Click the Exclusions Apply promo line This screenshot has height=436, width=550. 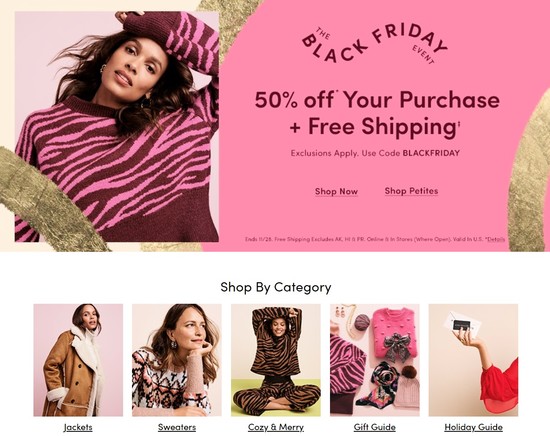coord(375,153)
